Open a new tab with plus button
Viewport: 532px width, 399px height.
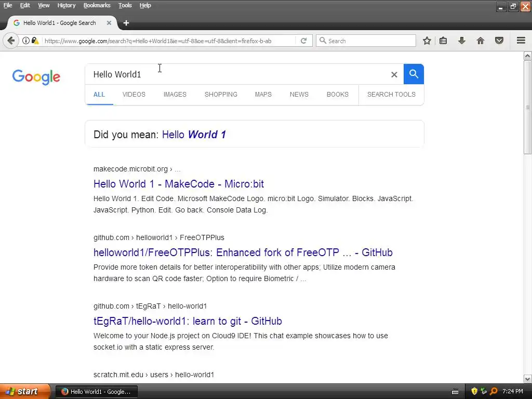(x=126, y=23)
